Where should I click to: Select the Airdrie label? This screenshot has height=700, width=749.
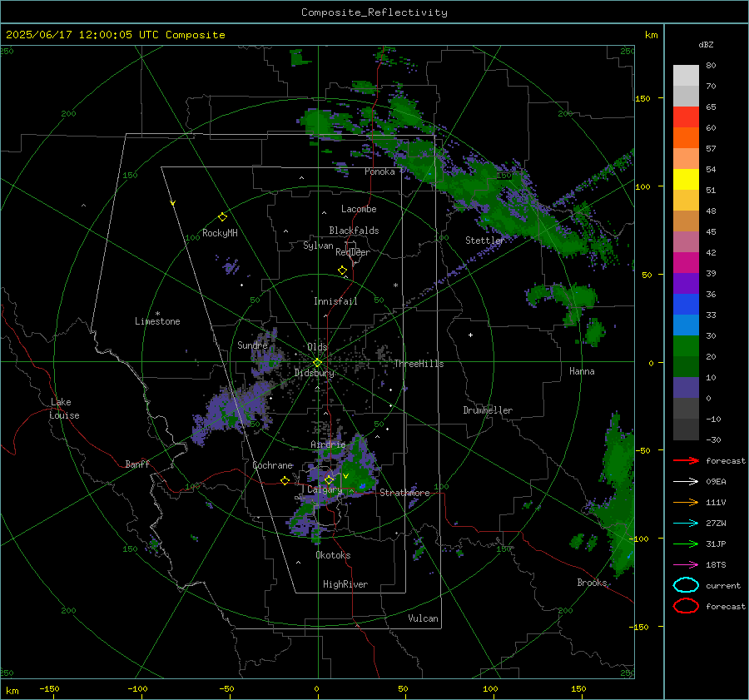[x=328, y=444]
